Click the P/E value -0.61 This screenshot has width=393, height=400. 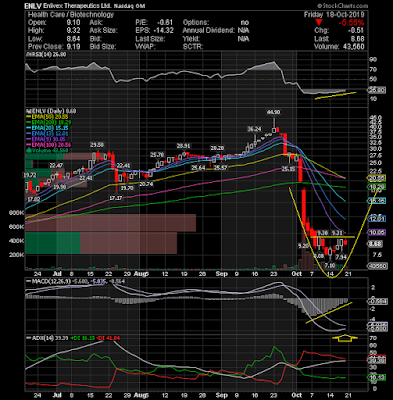[165, 23]
